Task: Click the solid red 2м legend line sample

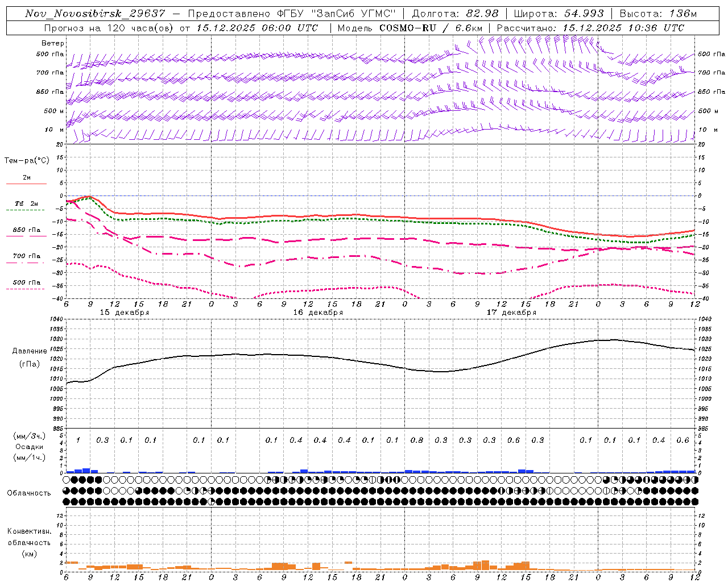Action: point(26,184)
